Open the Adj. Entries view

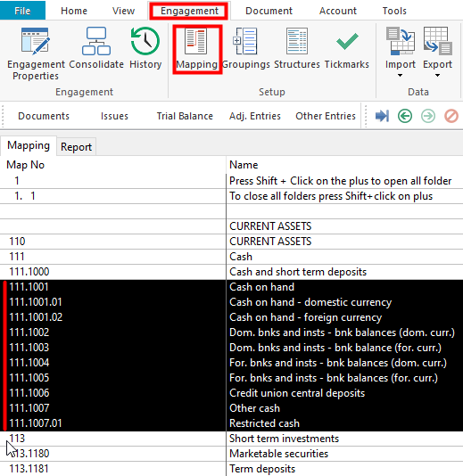[255, 116]
